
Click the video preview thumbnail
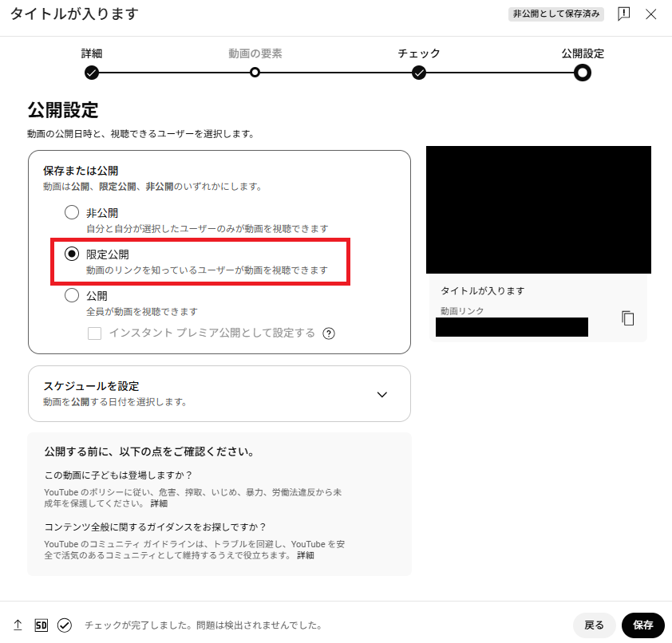[x=538, y=210]
